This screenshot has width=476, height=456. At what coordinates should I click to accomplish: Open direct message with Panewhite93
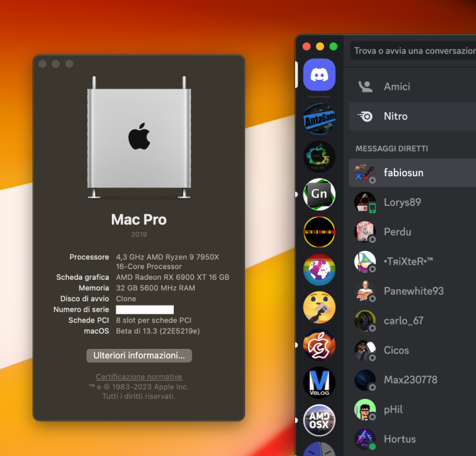[x=412, y=291]
